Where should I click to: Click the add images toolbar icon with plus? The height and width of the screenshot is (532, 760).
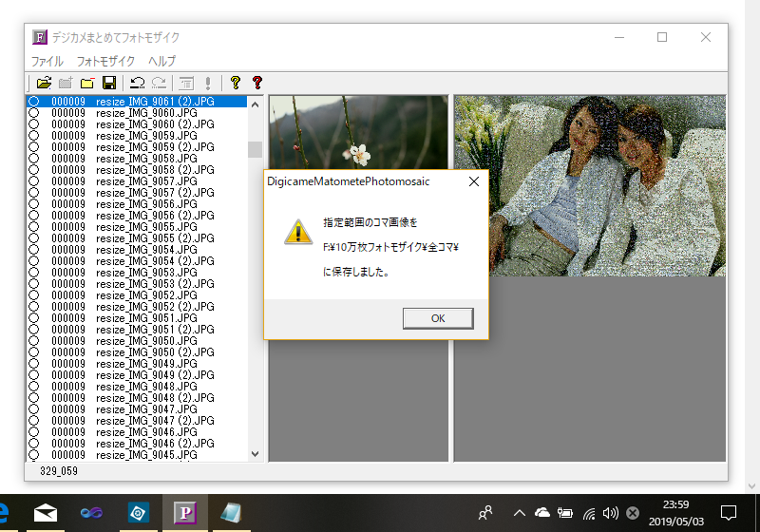pyautogui.click(x=66, y=83)
